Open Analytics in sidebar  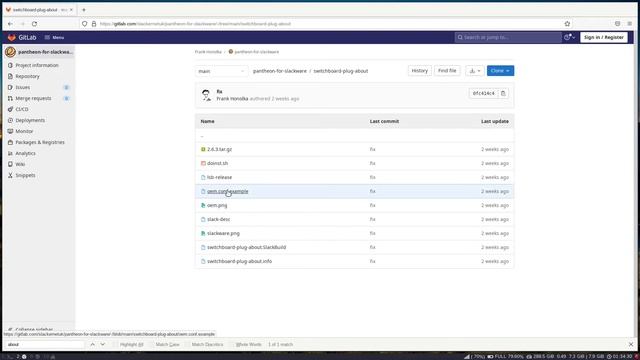pos(25,153)
